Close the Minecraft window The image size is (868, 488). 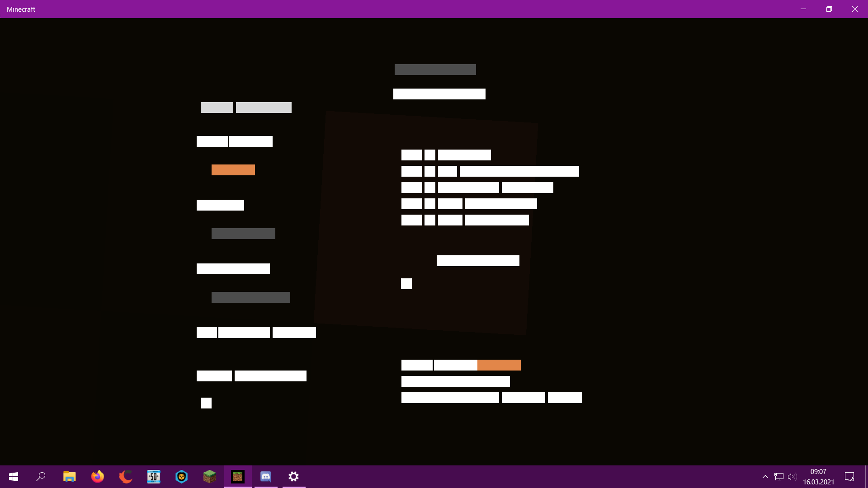pyautogui.click(x=855, y=9)
